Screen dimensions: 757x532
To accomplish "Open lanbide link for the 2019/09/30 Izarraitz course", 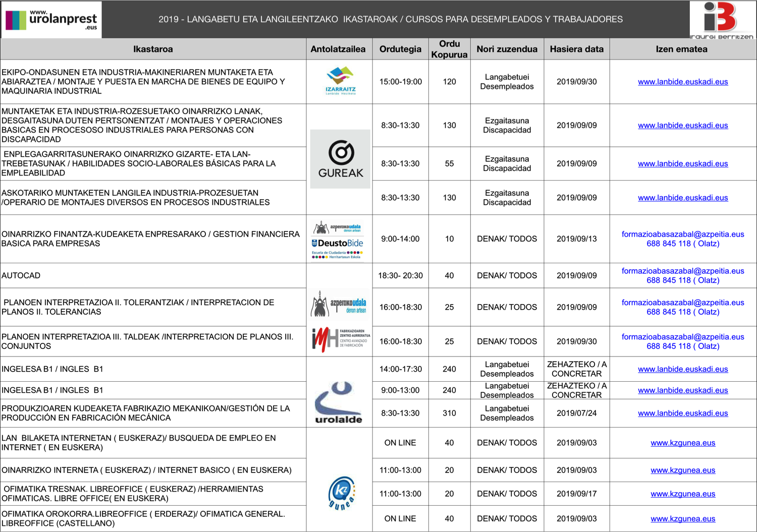I will [x=683, y=82].
